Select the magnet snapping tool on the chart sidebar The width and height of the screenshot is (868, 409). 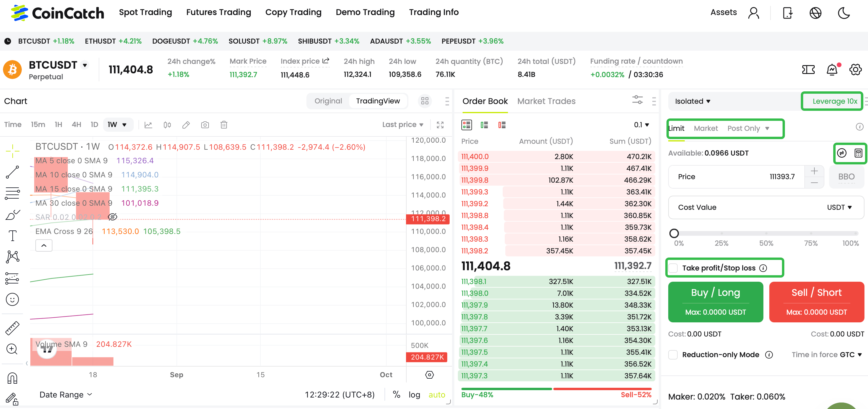point(12,378)
